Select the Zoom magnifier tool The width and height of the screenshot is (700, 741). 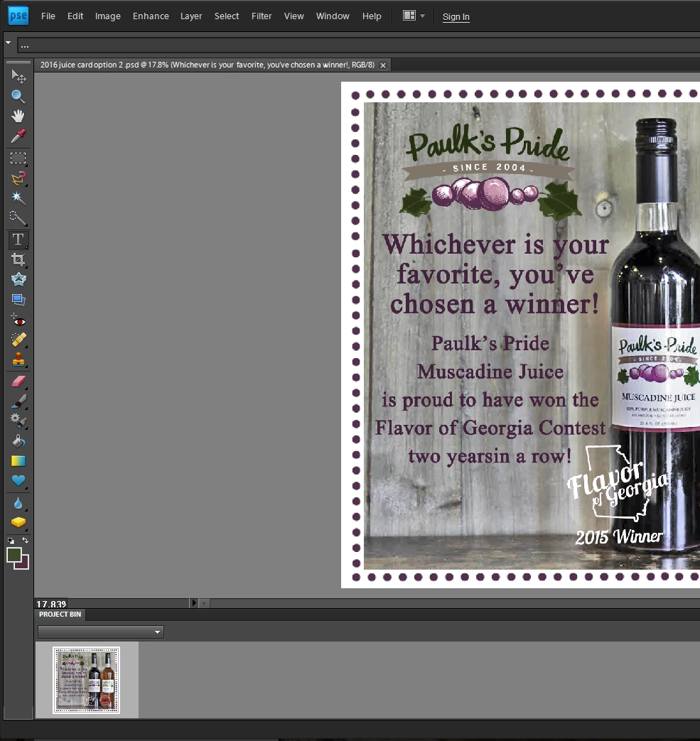(18, 97)
